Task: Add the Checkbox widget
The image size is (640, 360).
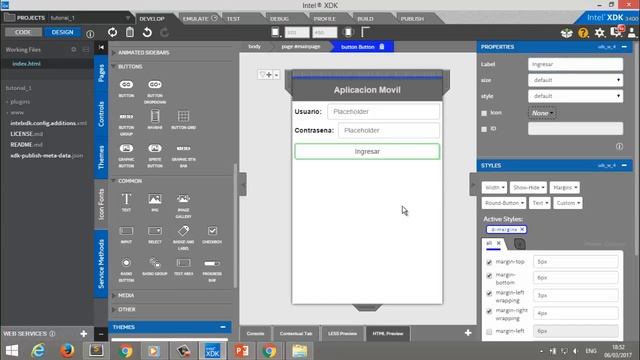Action: click(212, 235)
